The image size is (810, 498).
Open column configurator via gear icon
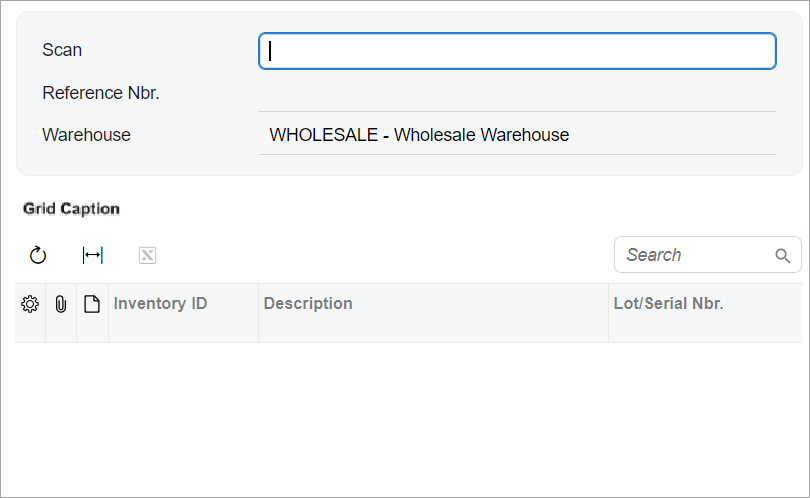[x=30, y=304]
